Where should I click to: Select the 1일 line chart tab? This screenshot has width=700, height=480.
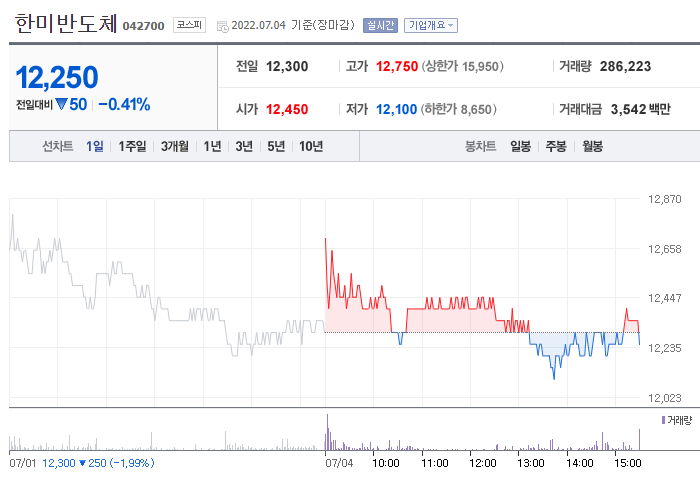click(95, 146)
